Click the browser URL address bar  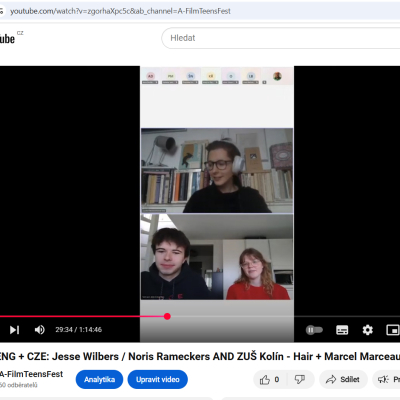[x=200, y=11]
